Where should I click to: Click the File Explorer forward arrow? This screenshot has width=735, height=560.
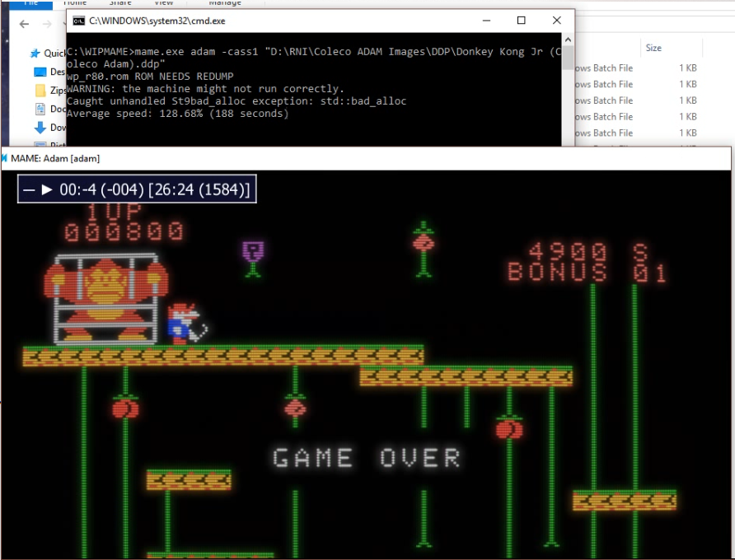47,25
